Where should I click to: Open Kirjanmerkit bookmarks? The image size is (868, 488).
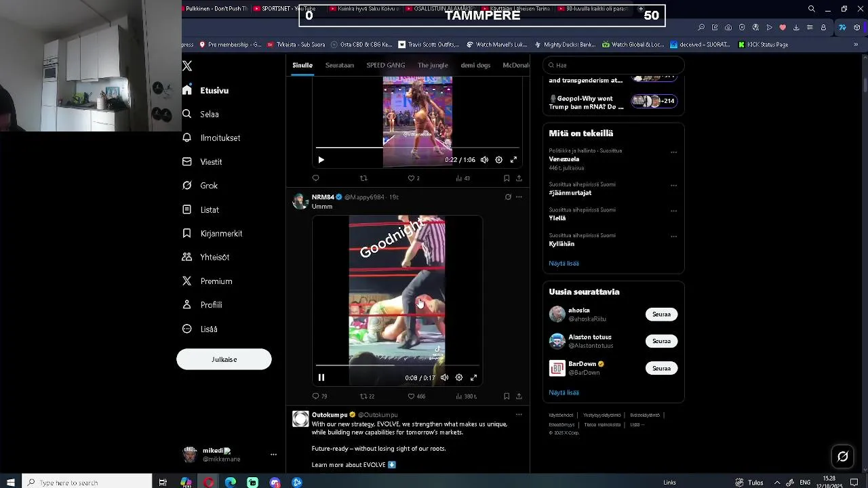point(213,233)
